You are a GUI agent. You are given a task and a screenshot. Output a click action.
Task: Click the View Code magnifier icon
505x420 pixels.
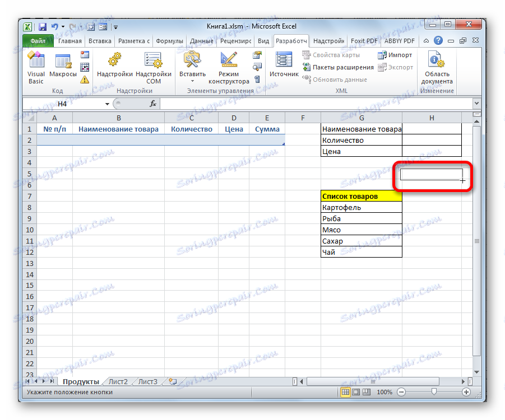tap(257, 67)
